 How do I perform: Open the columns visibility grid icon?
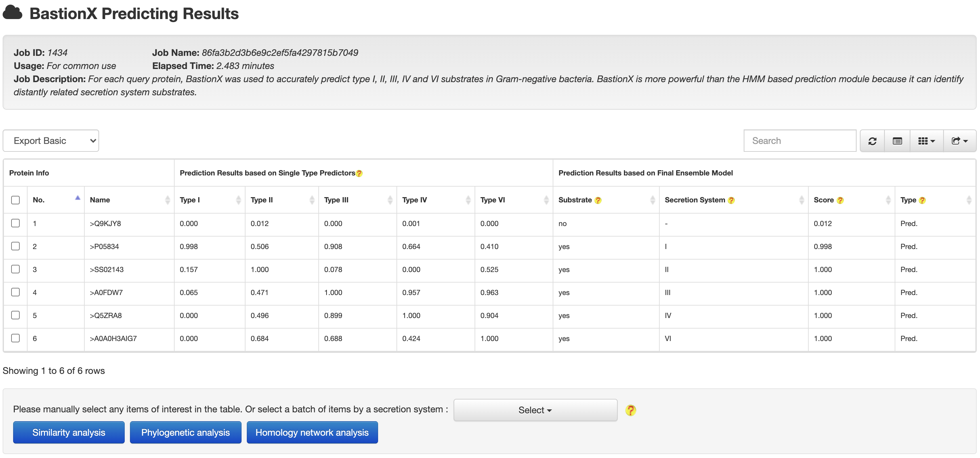(926, 141)
